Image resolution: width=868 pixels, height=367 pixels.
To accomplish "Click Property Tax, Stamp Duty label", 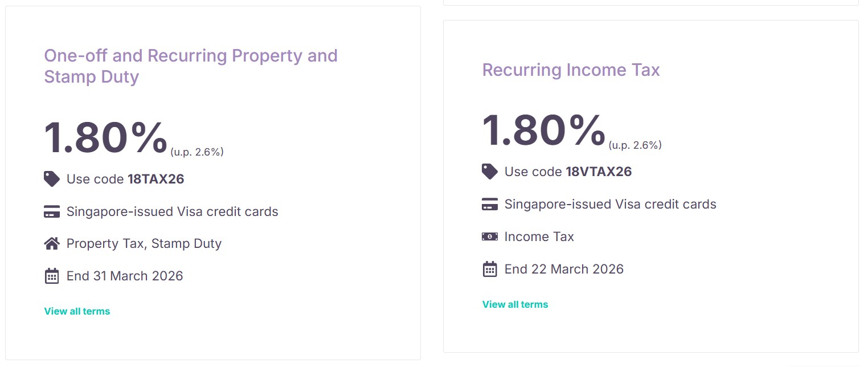I will point(144,244).
